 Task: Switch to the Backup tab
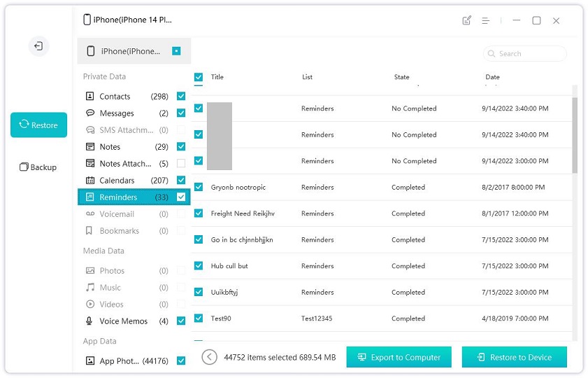pyautogui.click(x=38, y=167)
